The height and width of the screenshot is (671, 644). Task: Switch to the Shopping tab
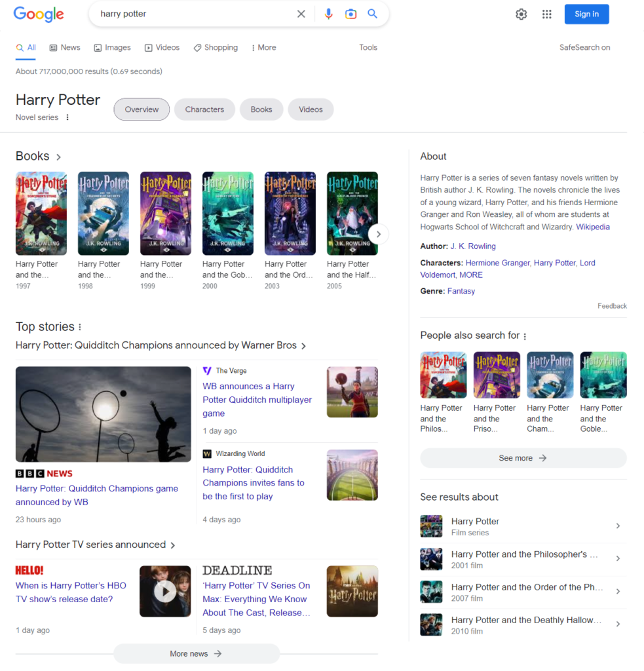coord(216,47)
